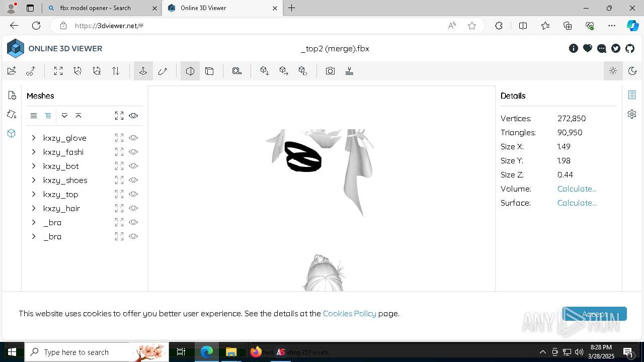This screenshot has width=644, height=362.
Task: Click the Fit model to window icon
Action: pos(58,71)
